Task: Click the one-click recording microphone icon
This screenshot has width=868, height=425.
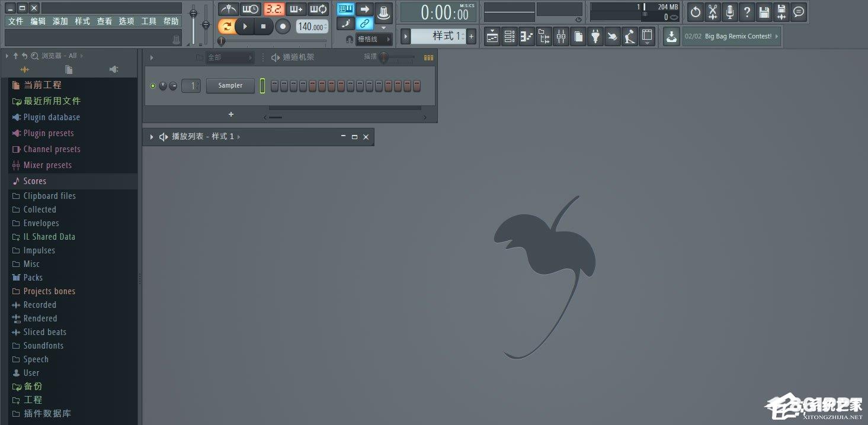Action: [x=729, y=11]
